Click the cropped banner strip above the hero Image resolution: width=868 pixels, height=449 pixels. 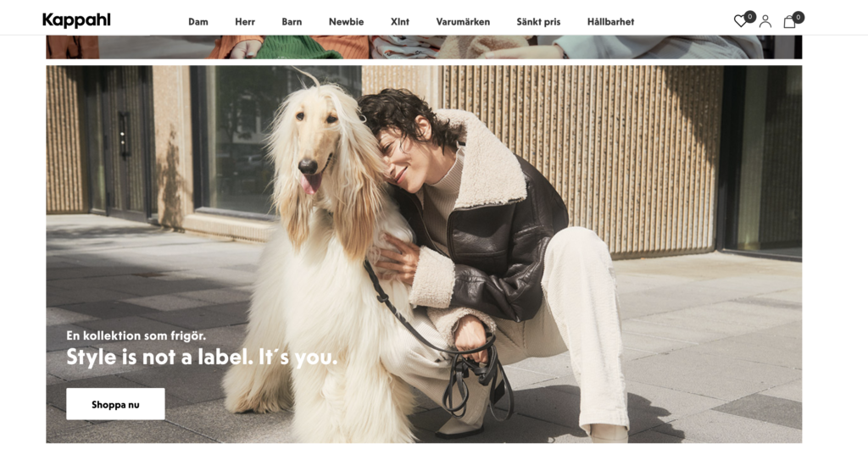[x=424, y=47]
